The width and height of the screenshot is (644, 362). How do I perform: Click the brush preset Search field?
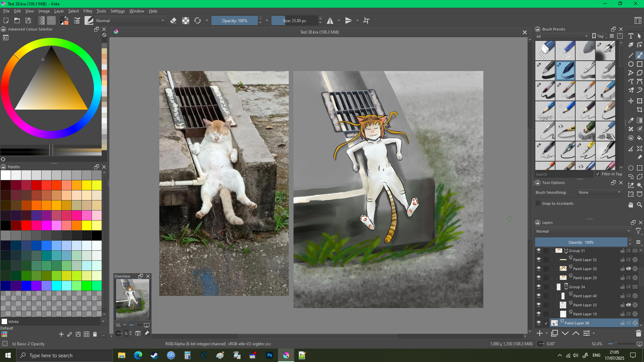pyautogui.click(x=564, y=174)
